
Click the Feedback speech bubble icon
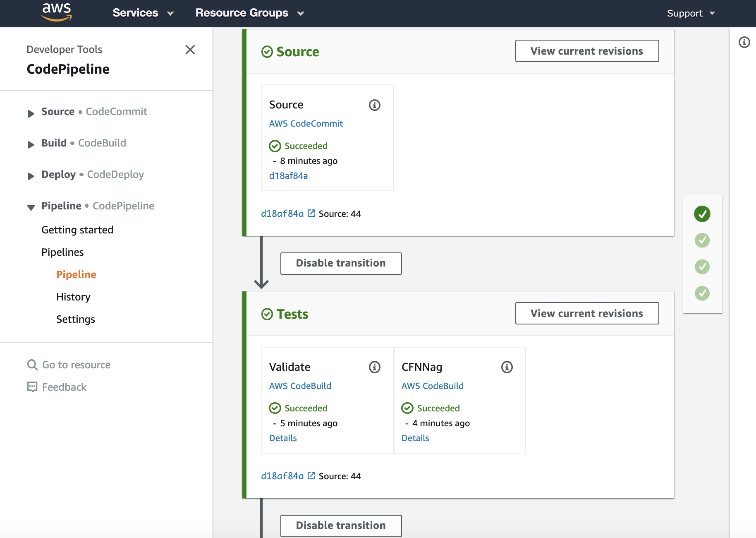pos(32,387)
